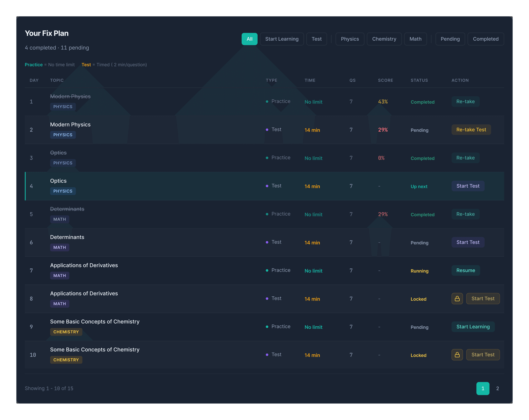529x420 pixels.
Task: Click the 0% score in day 3
Action: [381, 158]
